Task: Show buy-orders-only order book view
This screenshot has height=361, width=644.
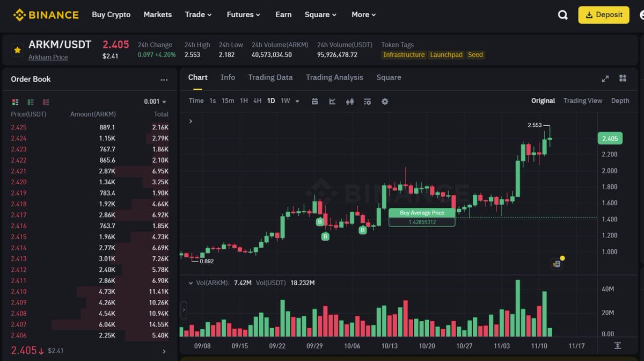Action: click(x=31, y=102)
